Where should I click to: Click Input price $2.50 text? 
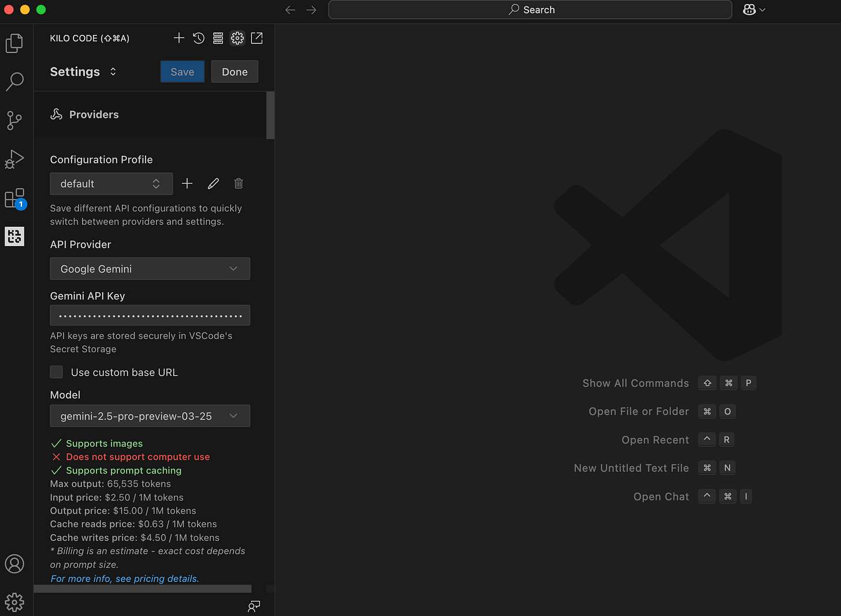[117, 497]
